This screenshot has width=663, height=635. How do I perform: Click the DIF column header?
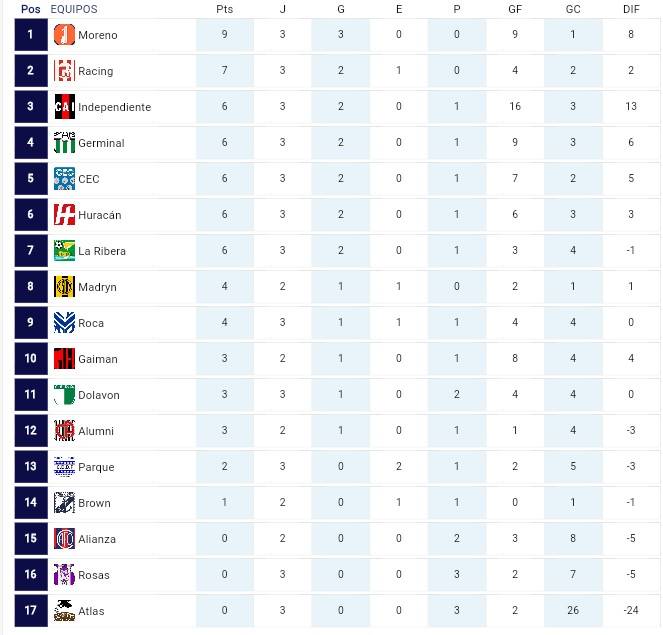(631, 9)
